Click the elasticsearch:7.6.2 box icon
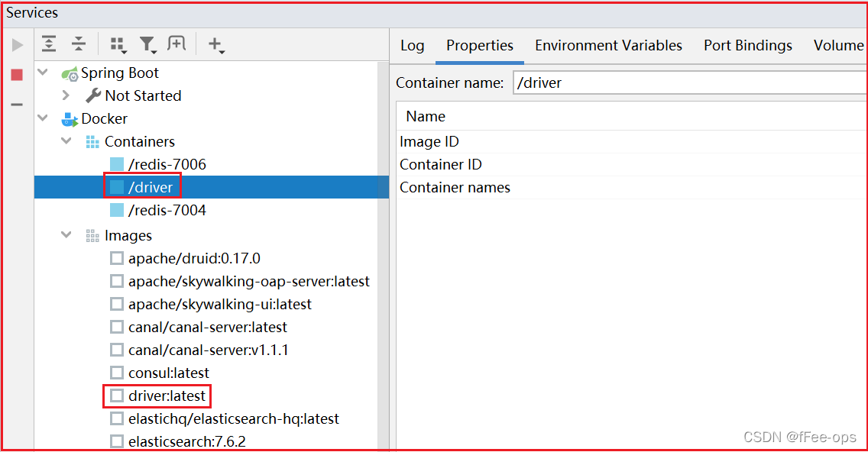The height and width of the screenshot is (452, 868). coord(117,441)
